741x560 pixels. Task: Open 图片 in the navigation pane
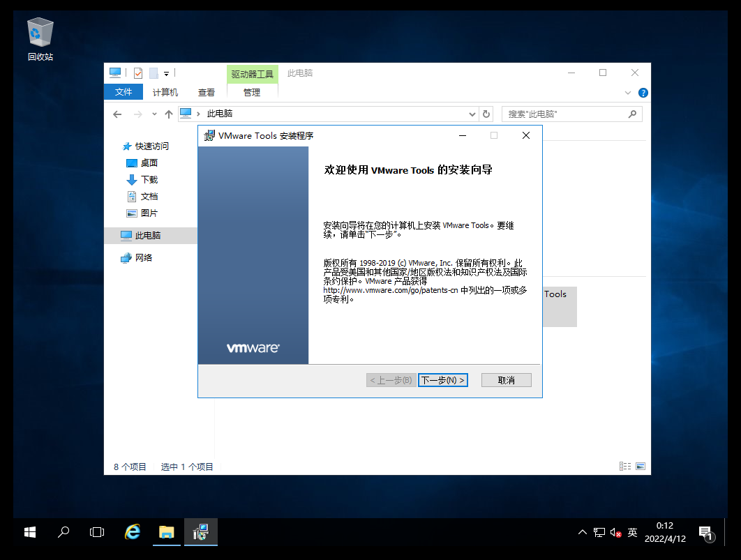(x=142, y=213)
